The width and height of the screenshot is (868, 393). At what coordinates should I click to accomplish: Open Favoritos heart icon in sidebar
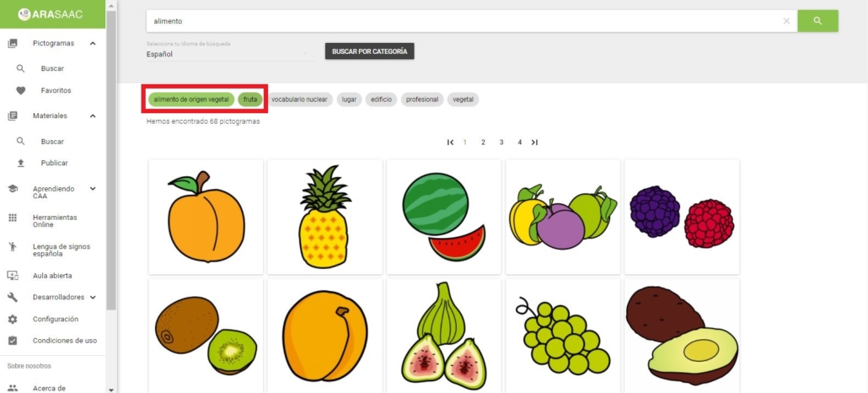[x=20, y=90]
